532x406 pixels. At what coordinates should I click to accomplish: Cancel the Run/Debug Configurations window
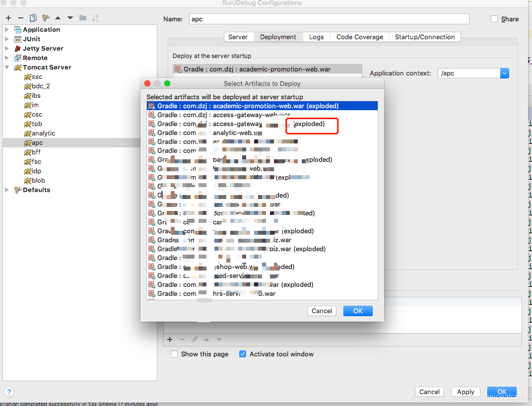pyautogui.click(x=429, y=392)
